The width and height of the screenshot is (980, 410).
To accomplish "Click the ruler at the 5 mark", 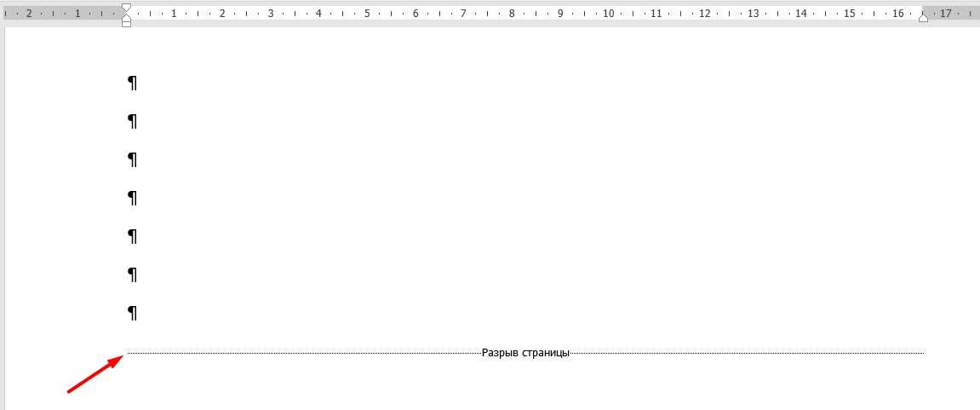I will [x=367, y=14].
